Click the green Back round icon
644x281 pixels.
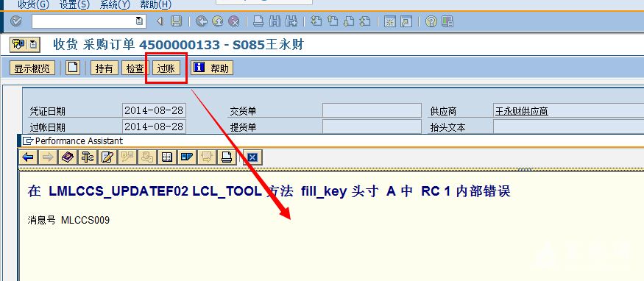pyautogui.click(x=201, y=21)
